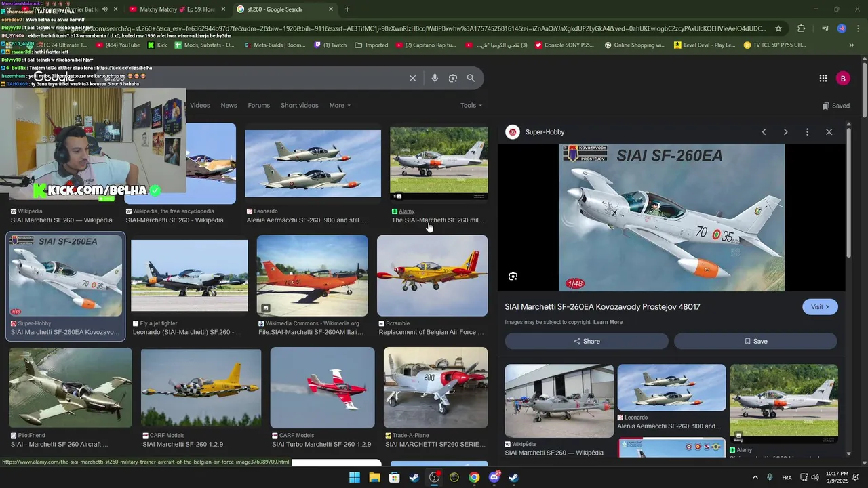Click the Share button

[587, 341]
